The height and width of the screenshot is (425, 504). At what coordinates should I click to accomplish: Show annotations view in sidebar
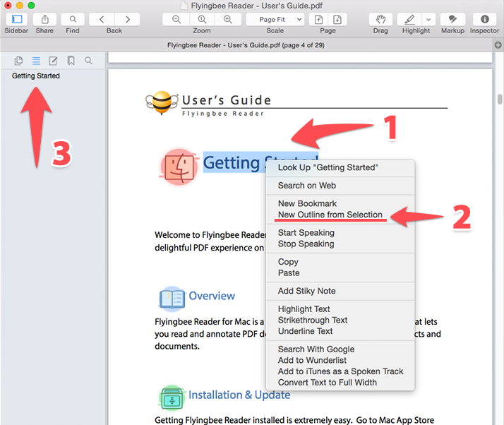(53, 61)
